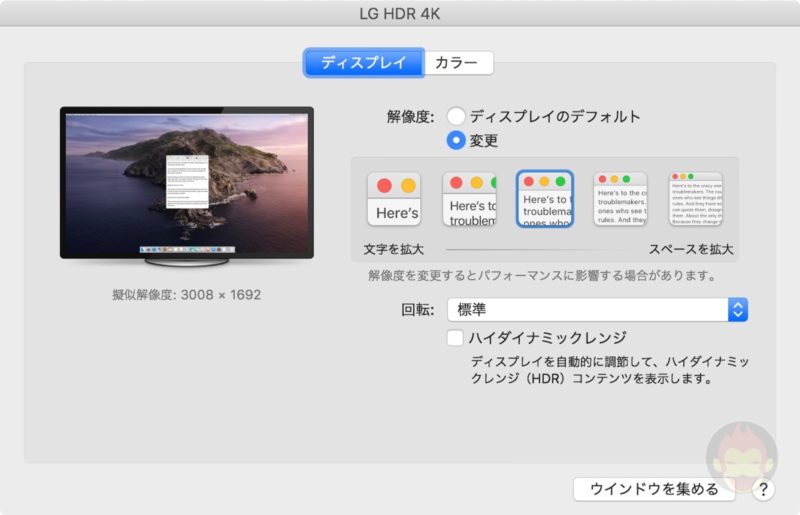Choose the largest text scaling thumbnail "Here's"
Image resolution: width=800 pixels, height=515 pixels.
394,199
